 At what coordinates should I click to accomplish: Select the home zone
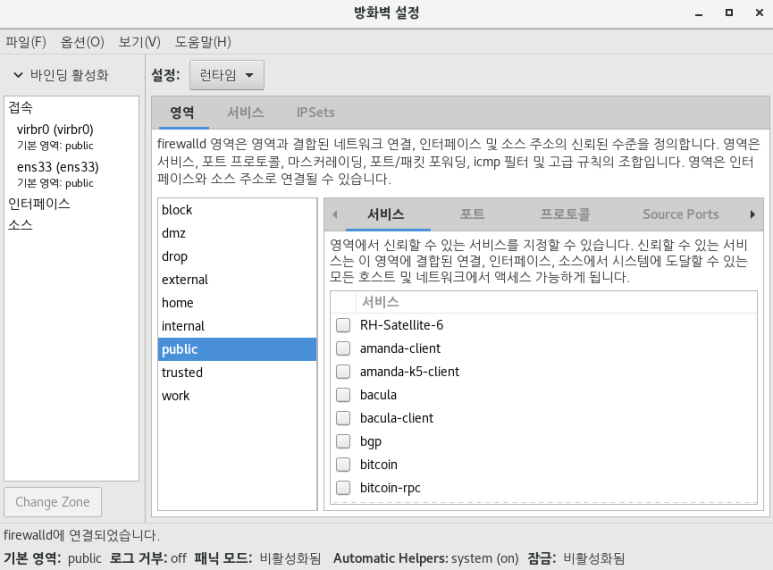237,303
